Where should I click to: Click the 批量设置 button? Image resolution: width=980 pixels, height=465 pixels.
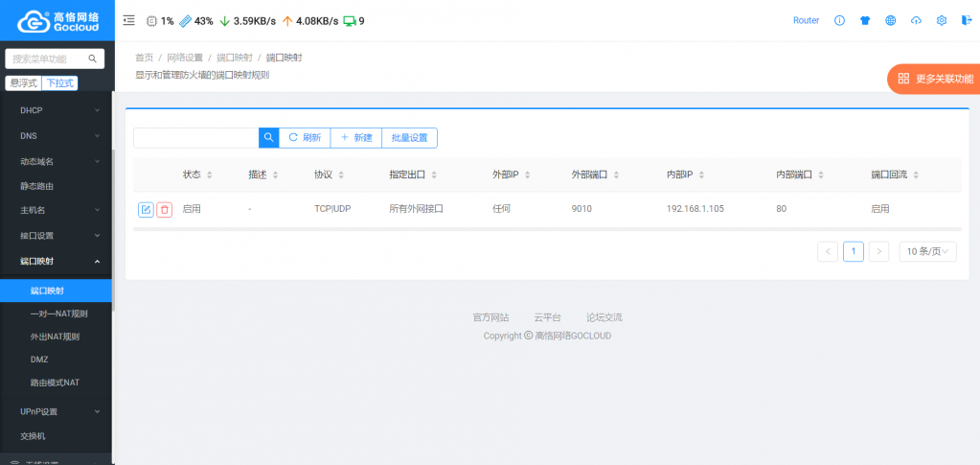(409, 138)
